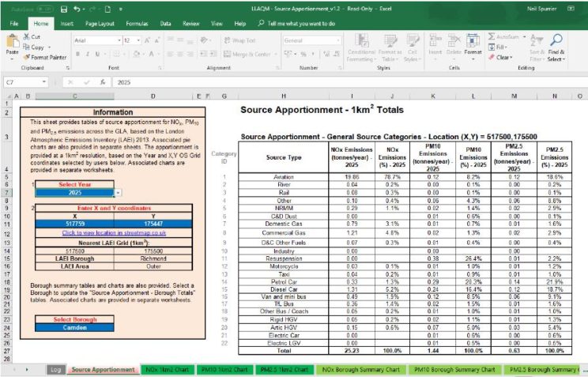
Task: Click the Total NOx value 25.23
Action: pyautogui.click(x=352, y=351)
